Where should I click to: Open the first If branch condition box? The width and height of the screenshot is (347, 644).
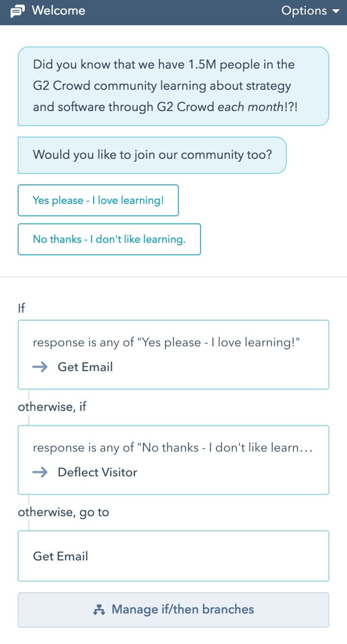pos(173,343)
